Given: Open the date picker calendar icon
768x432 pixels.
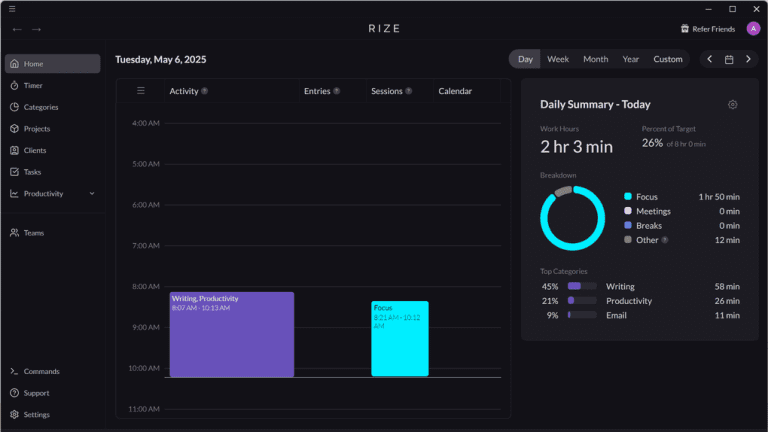Looking at the screenshot, I should tap(729, 59).
